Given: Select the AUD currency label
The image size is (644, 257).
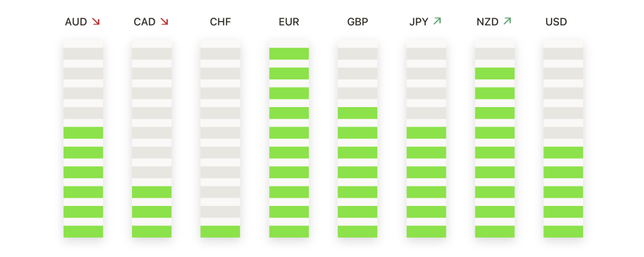Looking at the screenshot, I should click(76, 22).
